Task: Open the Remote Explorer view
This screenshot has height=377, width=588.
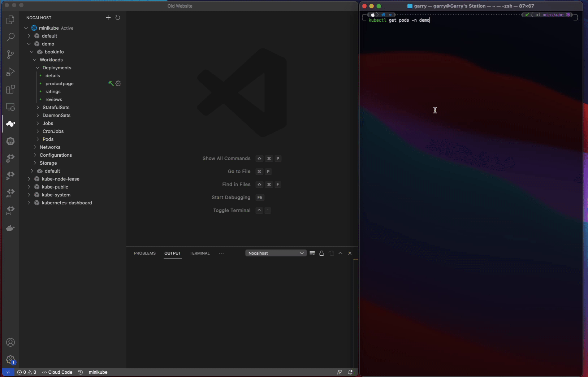Action: coord(10,107)
